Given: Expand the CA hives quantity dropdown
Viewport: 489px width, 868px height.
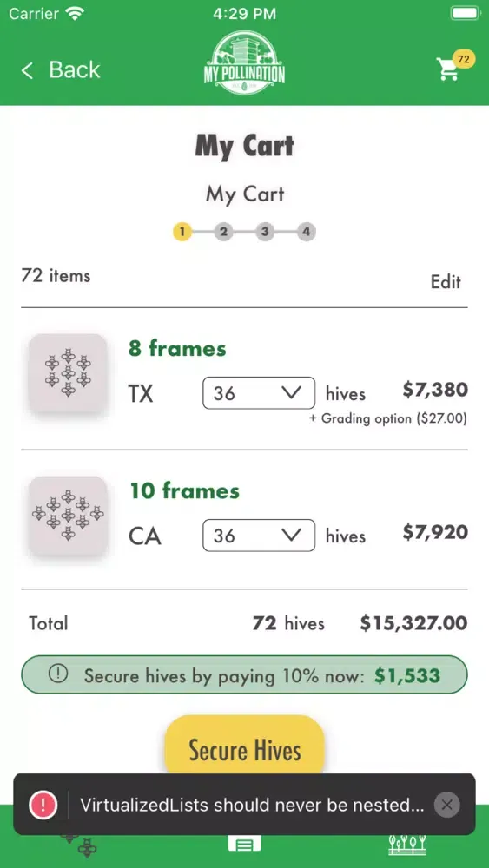Looking at the screenshot, I should 259,536.
